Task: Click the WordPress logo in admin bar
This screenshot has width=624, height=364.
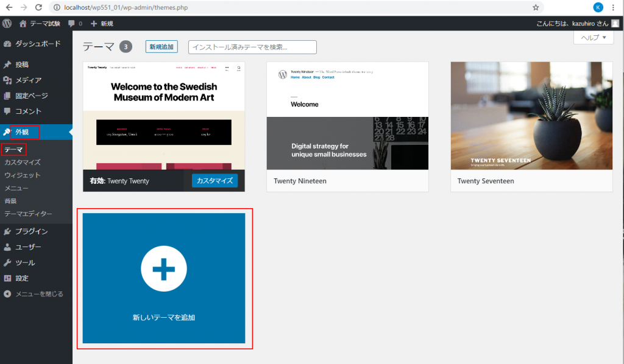Action: [7, 23]
